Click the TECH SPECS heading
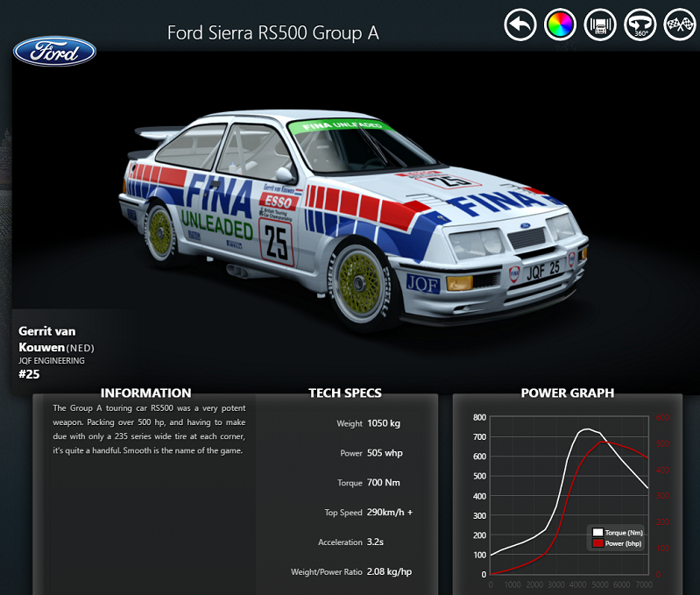The height and width of the screenshot is (595, 700). click(345, 393)
